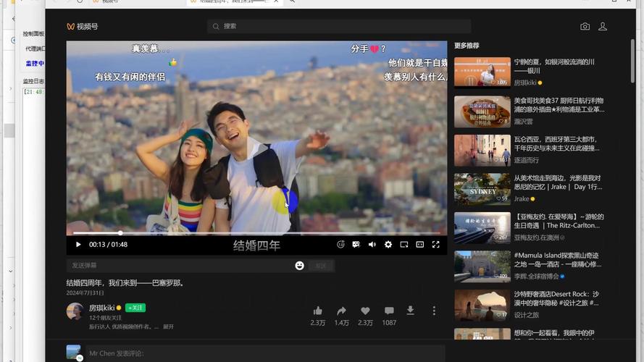Switch to mini-window picture-in-picture icon
This screenshot has height=362, width=644.
click(x=404, y=245)
